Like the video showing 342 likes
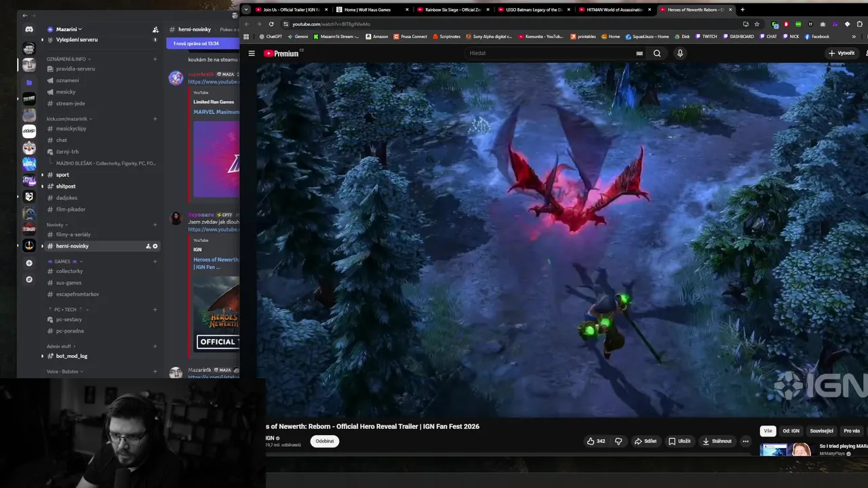The width and height of the screenshot is (868, 488). [x=596, y=441]
